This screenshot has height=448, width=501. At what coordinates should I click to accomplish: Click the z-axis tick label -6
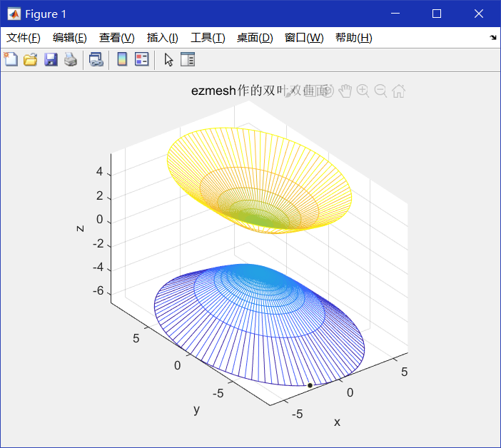pos(98,290)
